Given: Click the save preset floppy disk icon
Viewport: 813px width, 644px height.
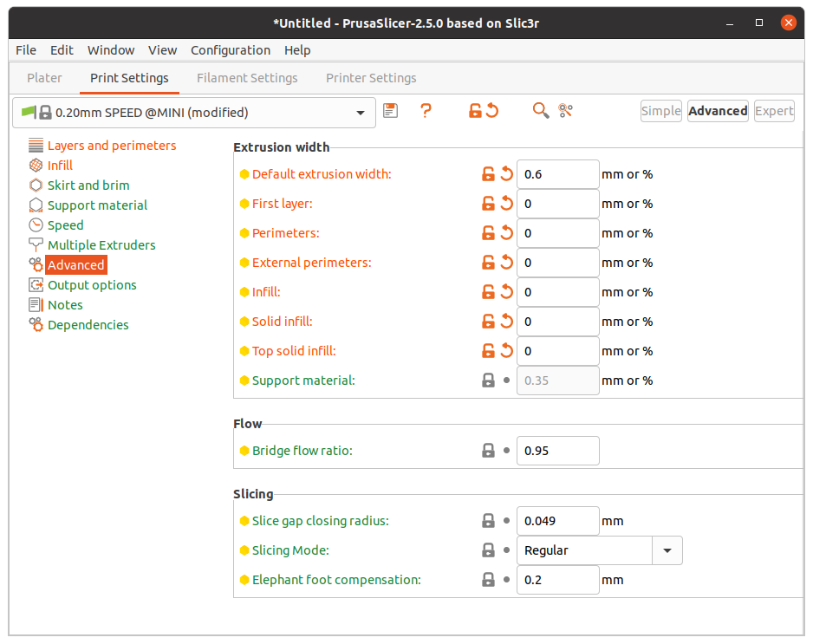Looking at the screenshot, I should point(391,110).
